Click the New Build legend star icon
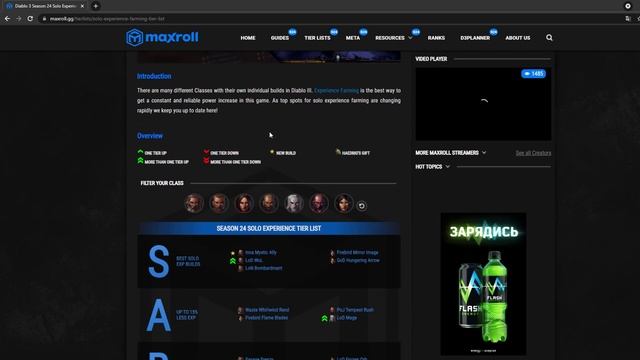Viewport: 640px width, 360px height. tap(272, 152)
